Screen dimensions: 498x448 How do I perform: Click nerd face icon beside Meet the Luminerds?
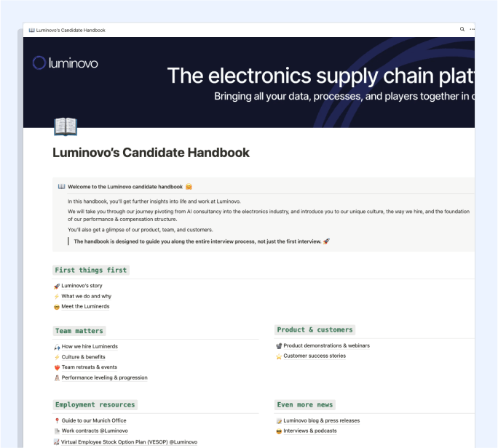57,307
